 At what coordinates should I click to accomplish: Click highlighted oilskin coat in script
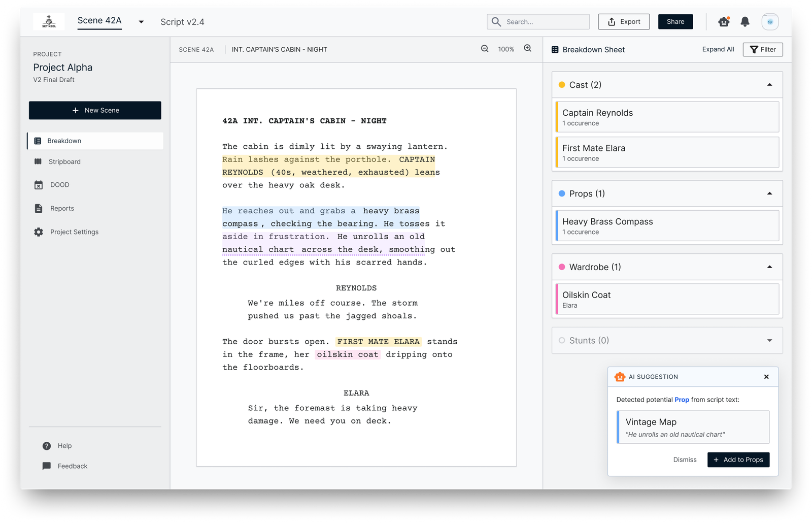tap(348, 354)
